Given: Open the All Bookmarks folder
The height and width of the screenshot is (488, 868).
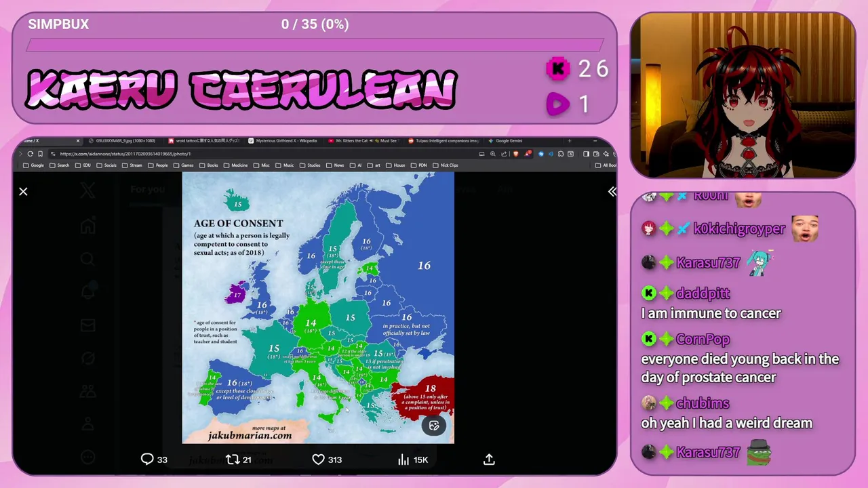Looking at the screenshot, I should [606, 165].
